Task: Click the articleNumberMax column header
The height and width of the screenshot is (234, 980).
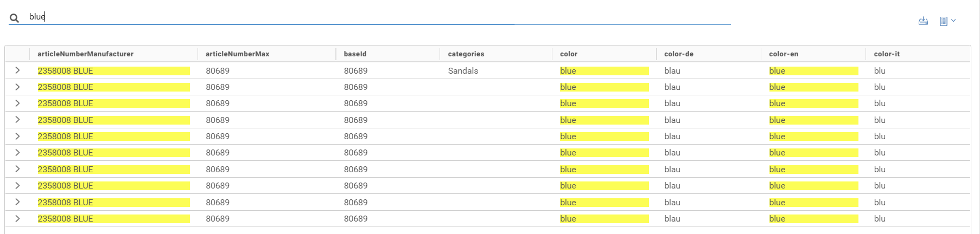Action: click(237, 54)
